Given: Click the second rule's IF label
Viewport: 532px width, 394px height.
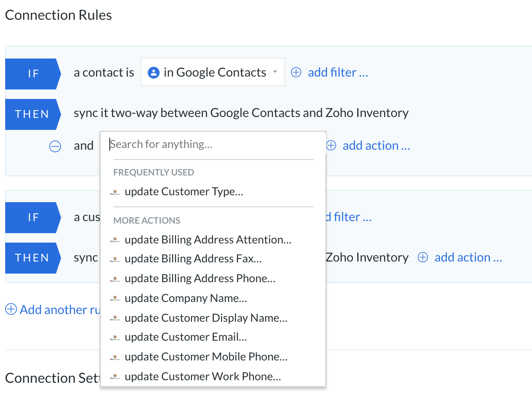Looking at the screenshot, I should point(32,218).
